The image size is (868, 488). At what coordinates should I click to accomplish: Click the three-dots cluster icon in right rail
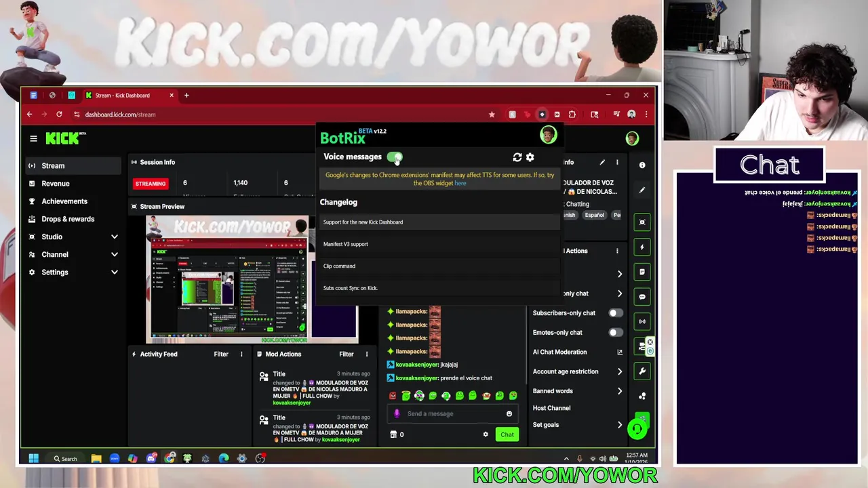tap(642, 396)
